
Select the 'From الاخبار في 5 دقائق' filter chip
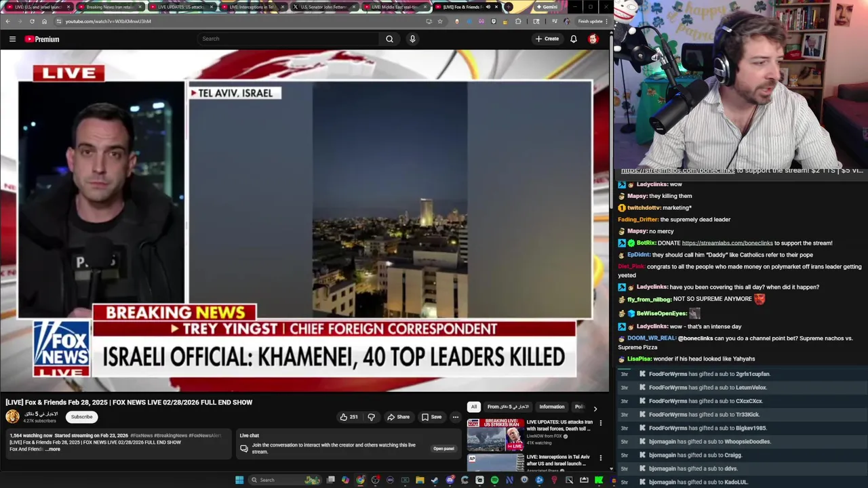[508, 407]
